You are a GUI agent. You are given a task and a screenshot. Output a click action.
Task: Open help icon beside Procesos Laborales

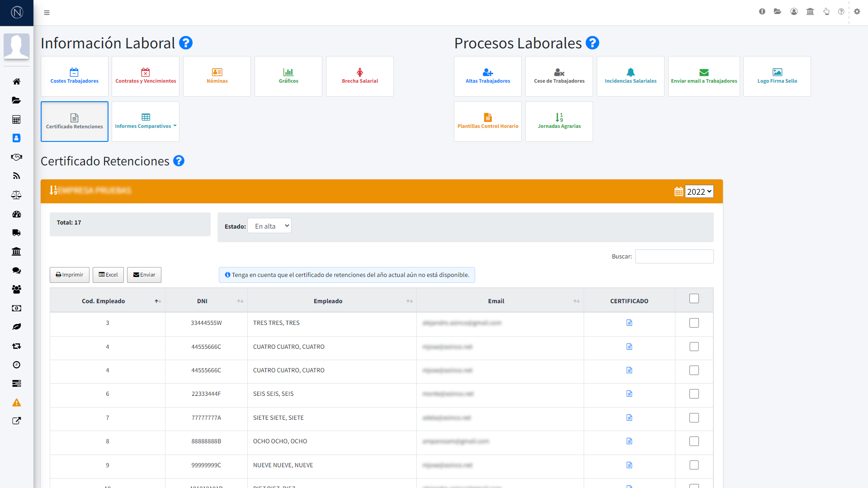tap(592, 43)
